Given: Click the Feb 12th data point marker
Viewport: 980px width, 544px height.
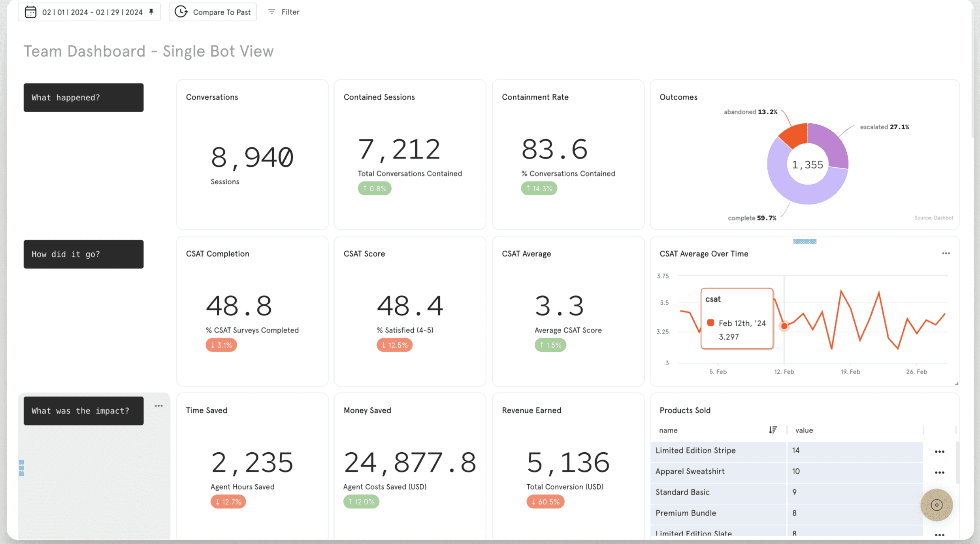Looking at the screenshot, I should pos(784,326).
